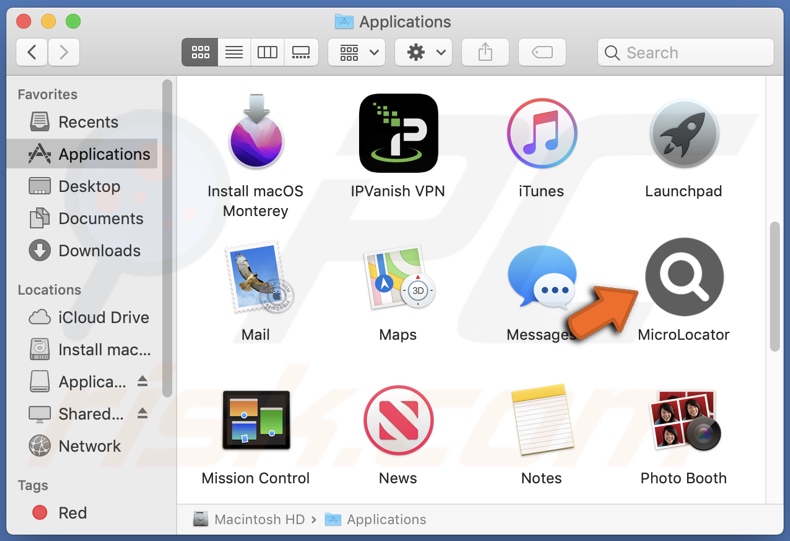
Task: Open Downloads in the sidebar
Action: coord(83,251)
